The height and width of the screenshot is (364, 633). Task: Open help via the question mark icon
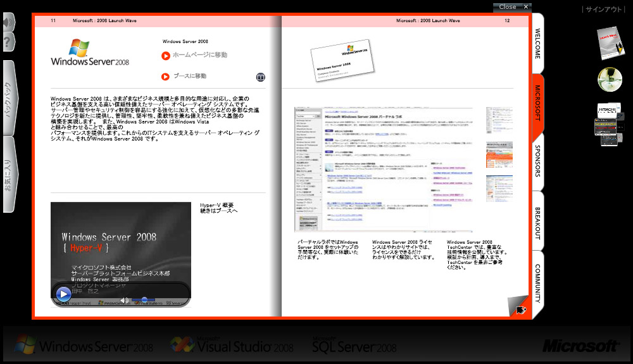click(x=7, y=42)
